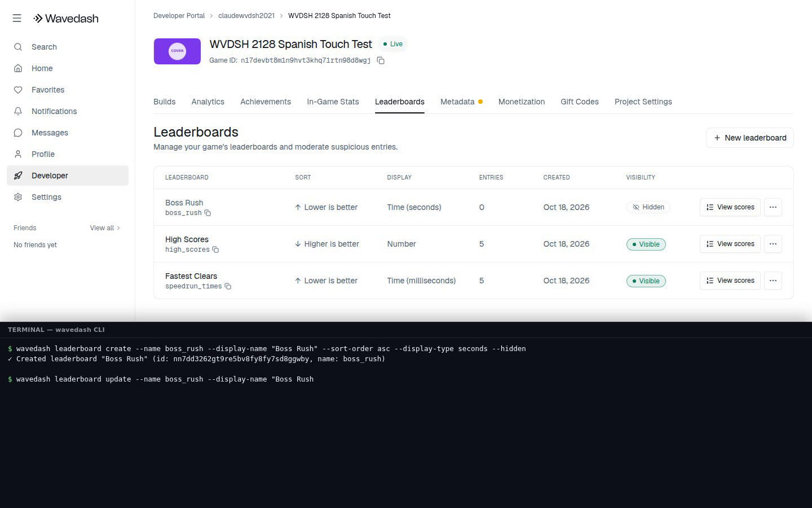Toggle the hamburger sidebar menu

point(17,18)
